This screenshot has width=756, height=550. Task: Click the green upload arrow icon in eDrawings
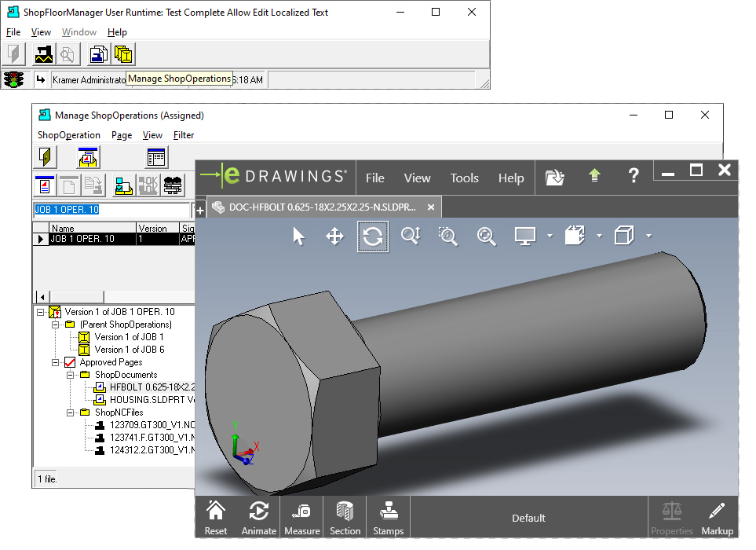click(x=594, y=176)
